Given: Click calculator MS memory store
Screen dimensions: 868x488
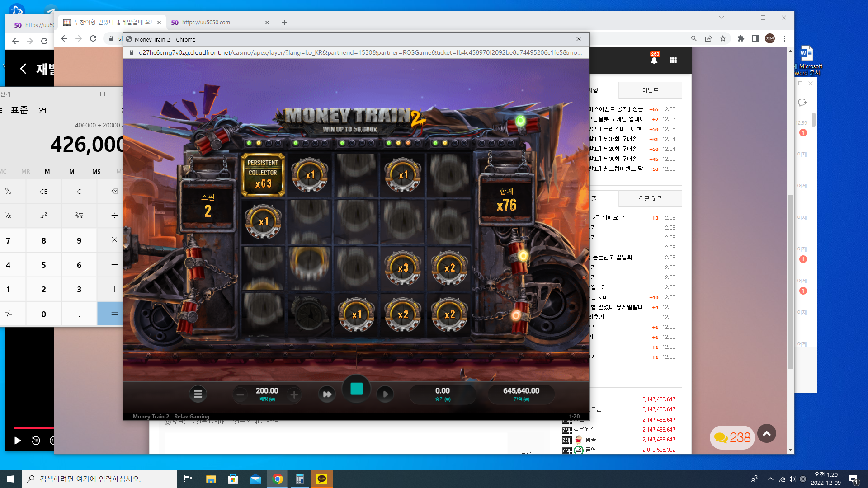Looking at the screenshot, I should pos(96,172).
